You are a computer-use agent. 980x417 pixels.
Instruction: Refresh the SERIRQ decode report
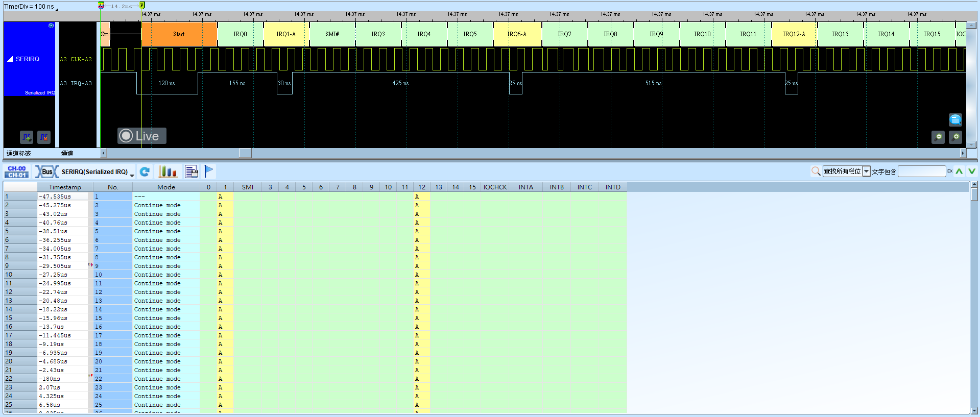point(145,172)
